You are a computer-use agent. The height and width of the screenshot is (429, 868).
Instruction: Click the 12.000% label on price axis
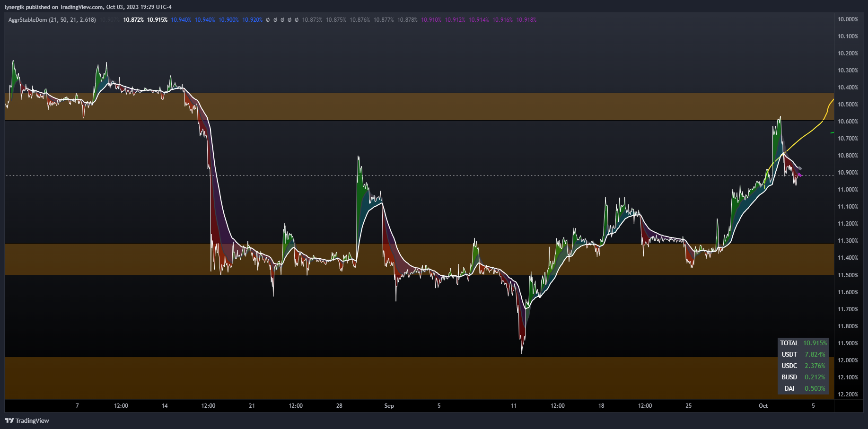click(848, 360)
